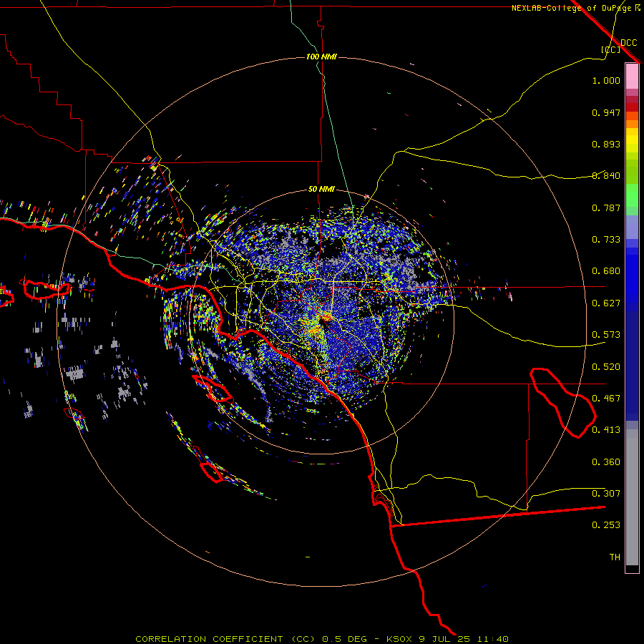Select the 0.467 scale value
The width and height of the screenshot is (644, 644).
coord(606,399)
